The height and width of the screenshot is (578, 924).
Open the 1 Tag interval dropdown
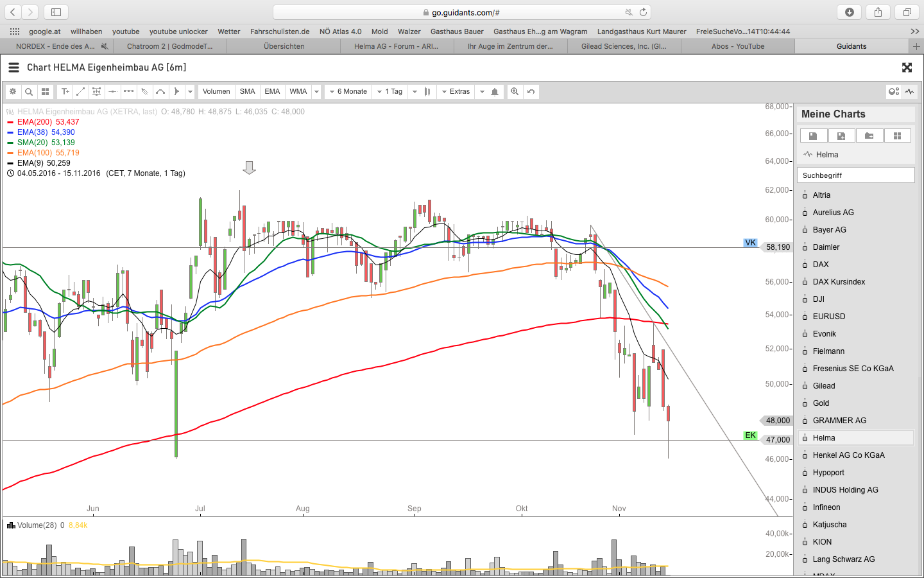click(390, 92)
